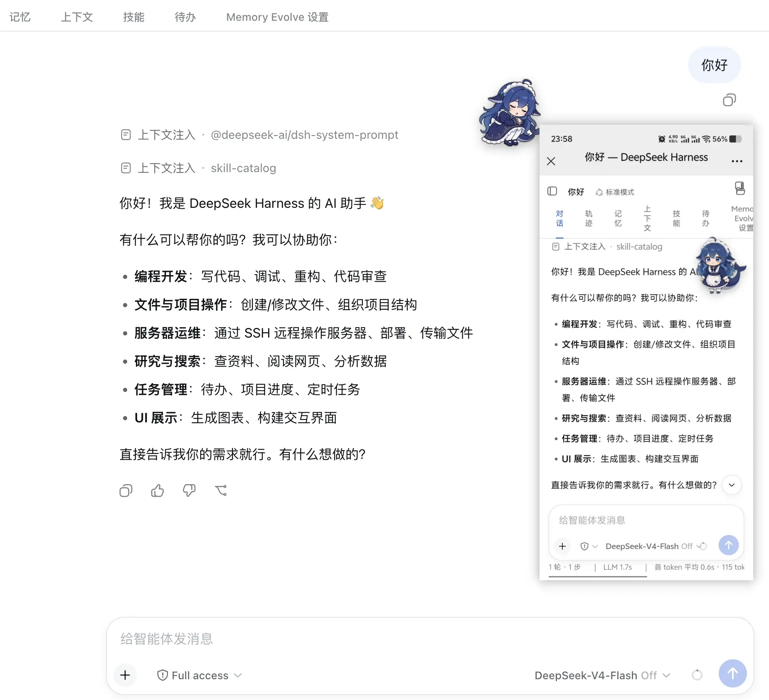Click the note icon before the phone skill-catalog injection
769x700 pixels.
pos(556,247)
